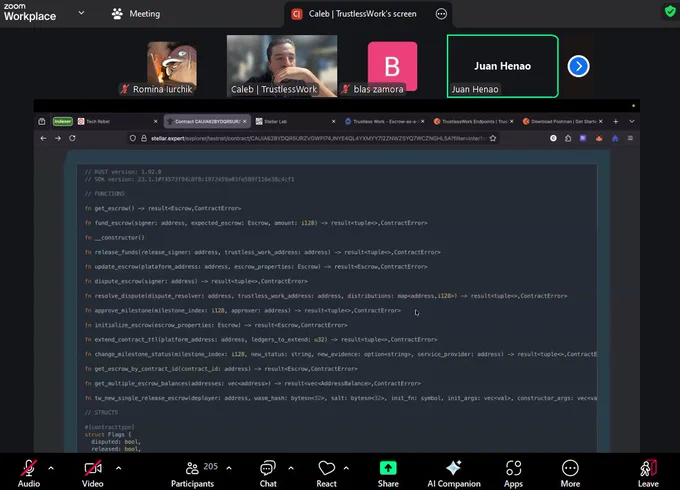Click the fn release_funds function line

[x=262, y=252]
